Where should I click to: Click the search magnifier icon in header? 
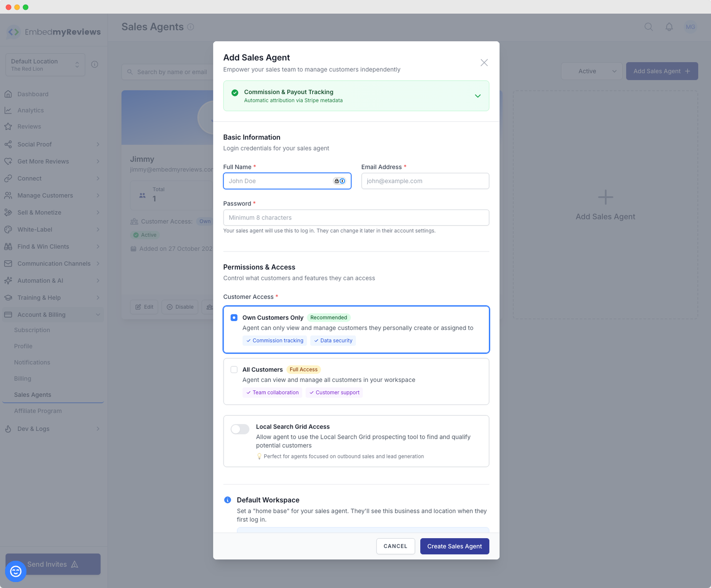648,27
